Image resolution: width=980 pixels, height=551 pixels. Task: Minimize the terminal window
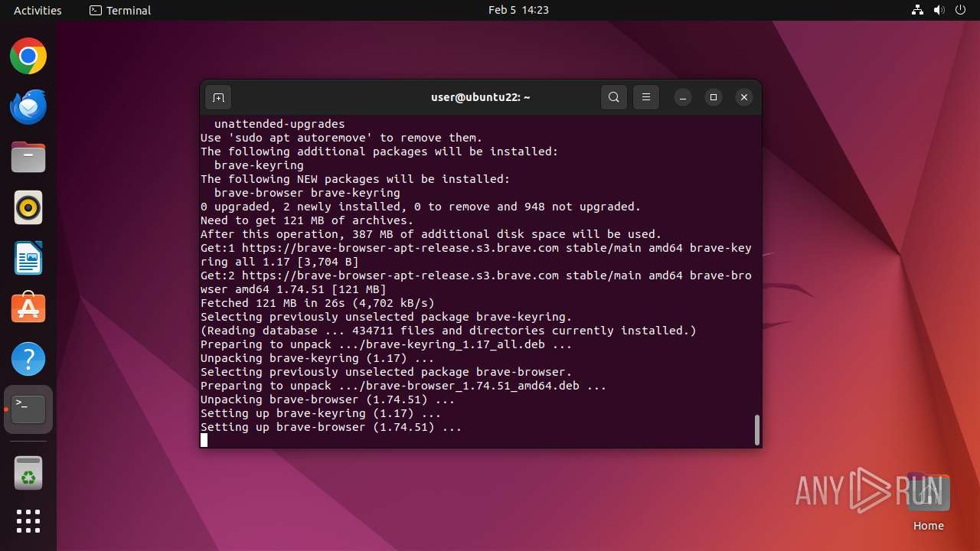(683, 97)
